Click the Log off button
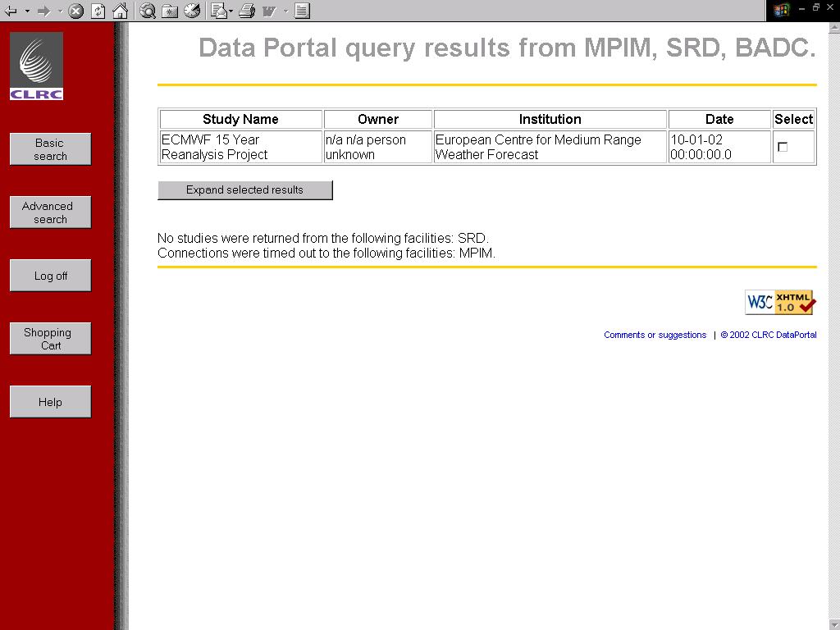Viewport: 840px width, 630px height. pyautogui.click(x=50, y=276)
